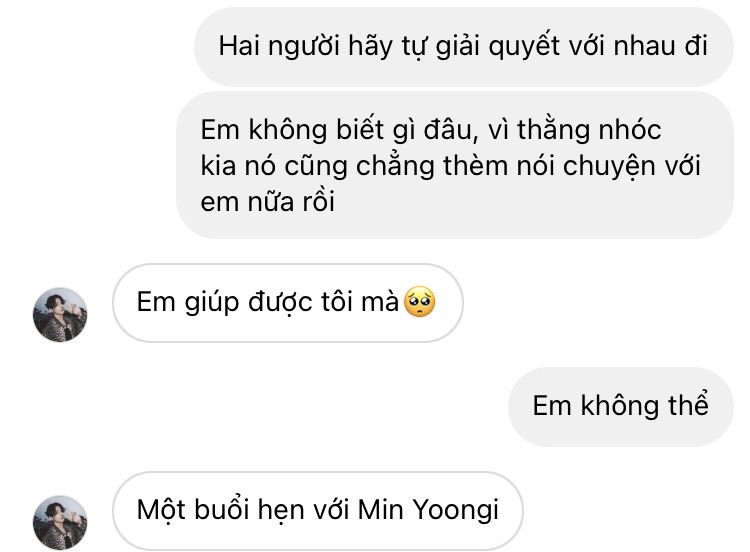Click words "nhau đi" ending first message
The height and width of the screenshot is (552, 750).
[x=661, y=46]
